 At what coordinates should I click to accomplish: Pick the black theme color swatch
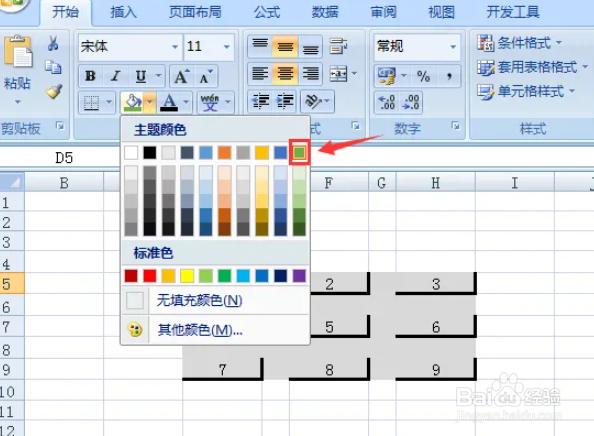150,153
